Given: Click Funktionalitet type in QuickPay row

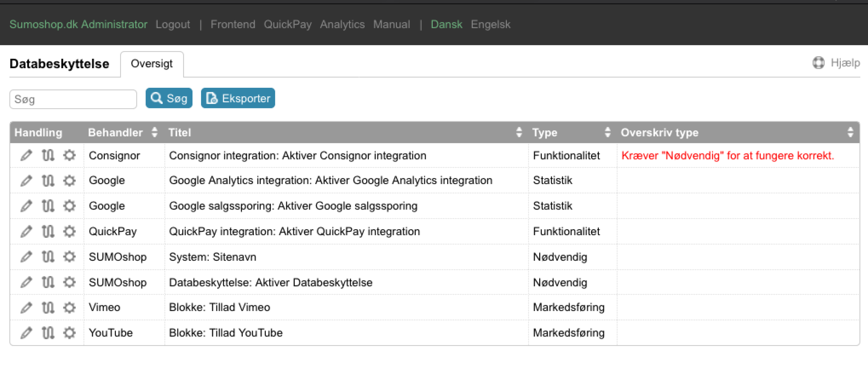Looking at the screenshot, I should tap(566, 231).
